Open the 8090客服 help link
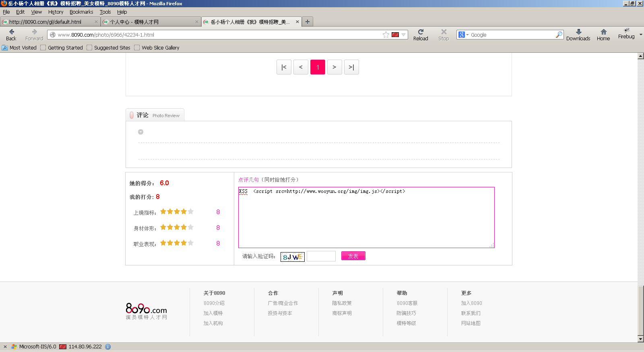Image resolution: width=644 pixels, height=352 pixels. click(x=407, y=303)
